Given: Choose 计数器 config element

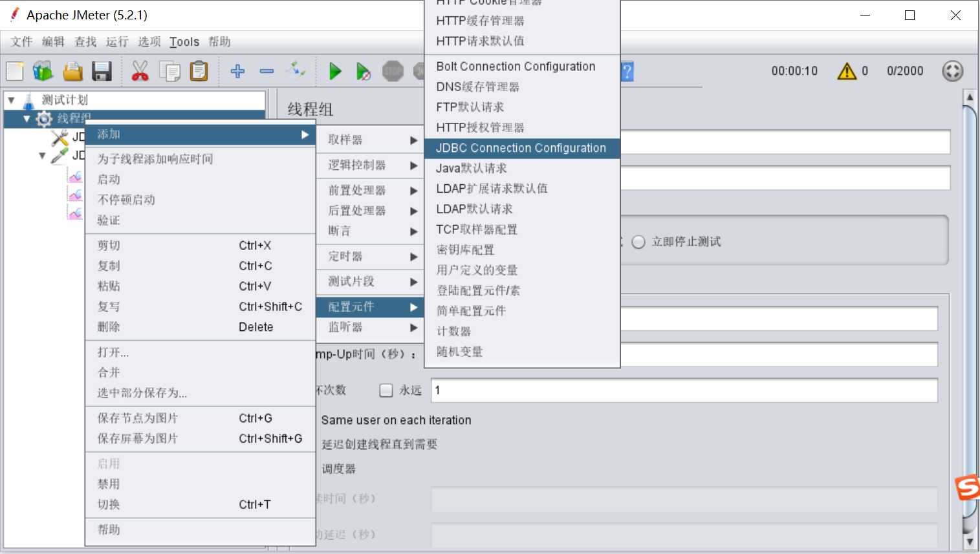Looking at the screenshot, I should click(x=522, y=332).
